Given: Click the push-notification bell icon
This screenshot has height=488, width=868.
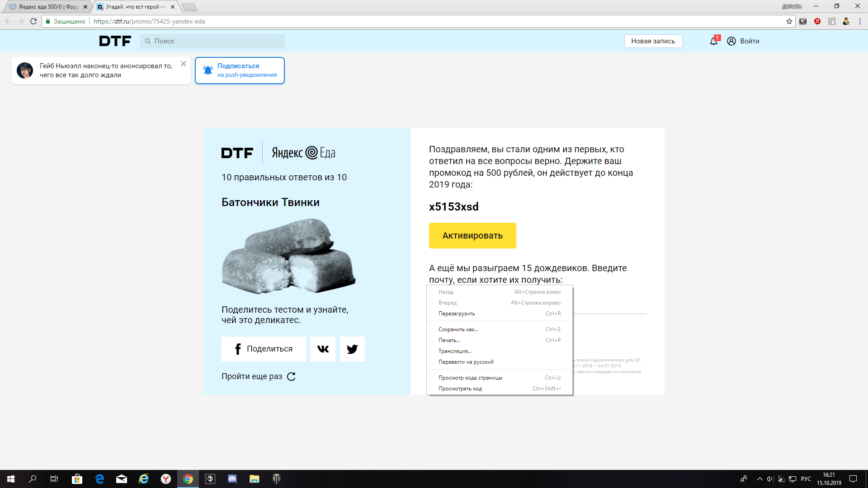Looking at the screenshot, I should point(208,70).
